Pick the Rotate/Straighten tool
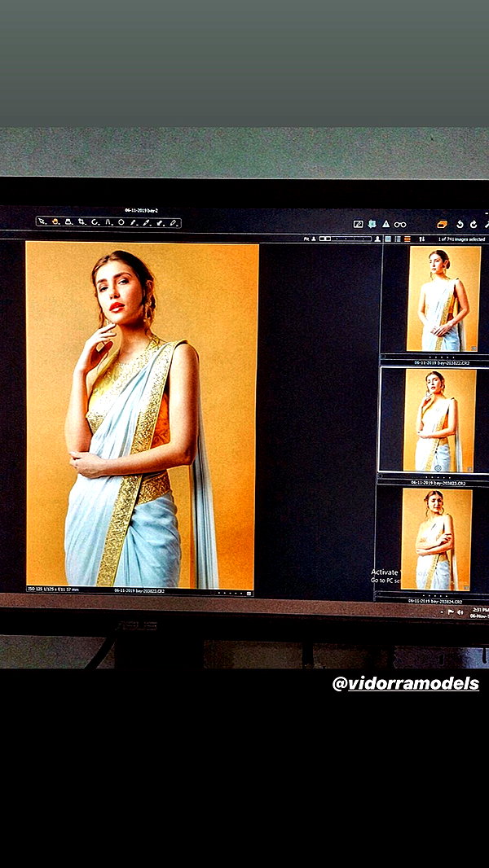489x868 pixels. coord(95,222)
